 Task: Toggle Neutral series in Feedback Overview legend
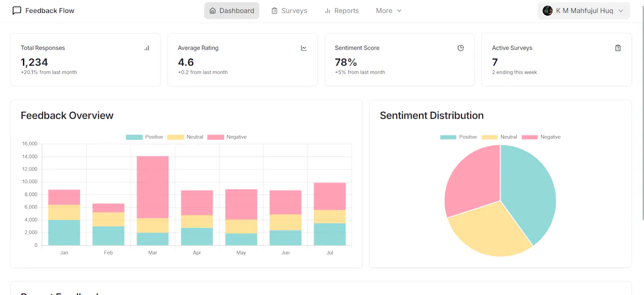coord(185,137)
